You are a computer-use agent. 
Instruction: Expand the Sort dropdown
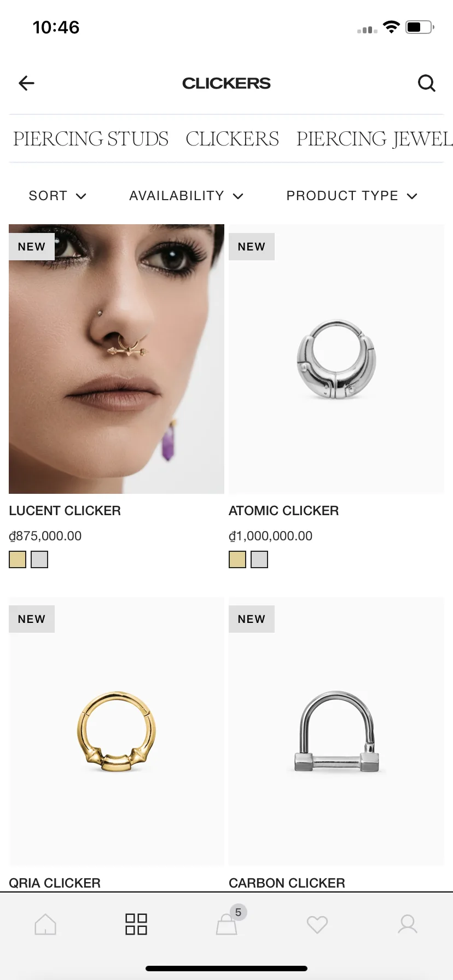click(x=57, y=196)
